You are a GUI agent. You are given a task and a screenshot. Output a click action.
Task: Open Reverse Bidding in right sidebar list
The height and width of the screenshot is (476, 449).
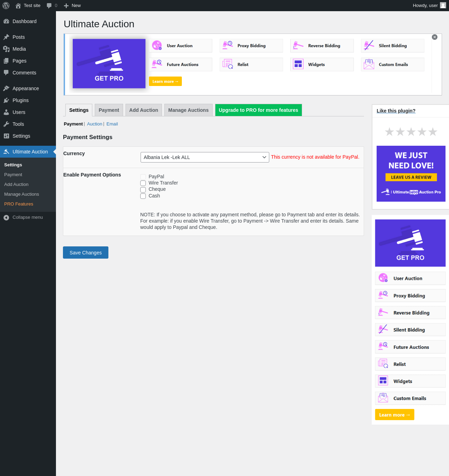(x=411, y=313)
